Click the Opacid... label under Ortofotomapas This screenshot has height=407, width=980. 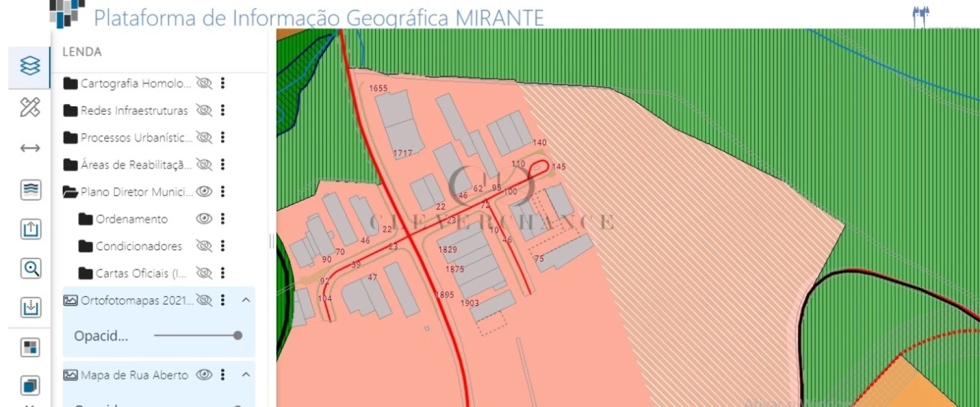101,336
